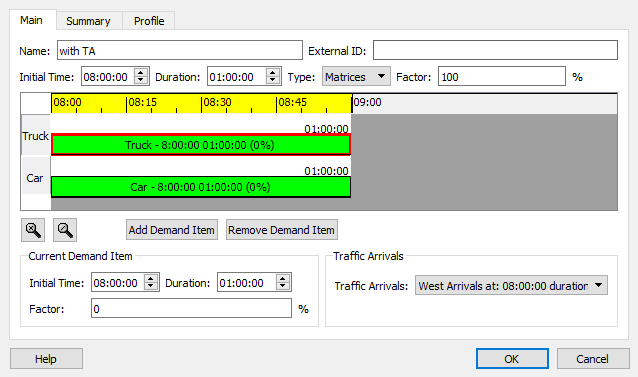Open the Profile tab
The image size is (638, 377).
point(149,21)
